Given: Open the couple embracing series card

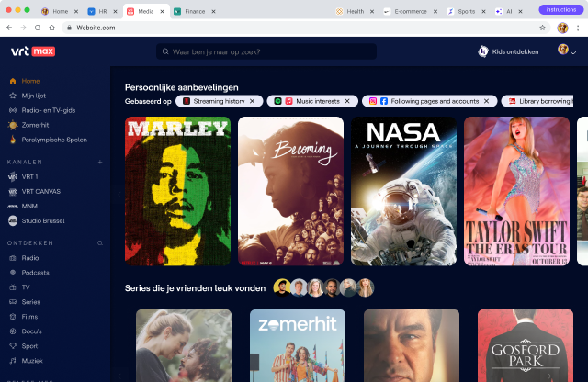Looking at the screenshot, I should point(184,345).
